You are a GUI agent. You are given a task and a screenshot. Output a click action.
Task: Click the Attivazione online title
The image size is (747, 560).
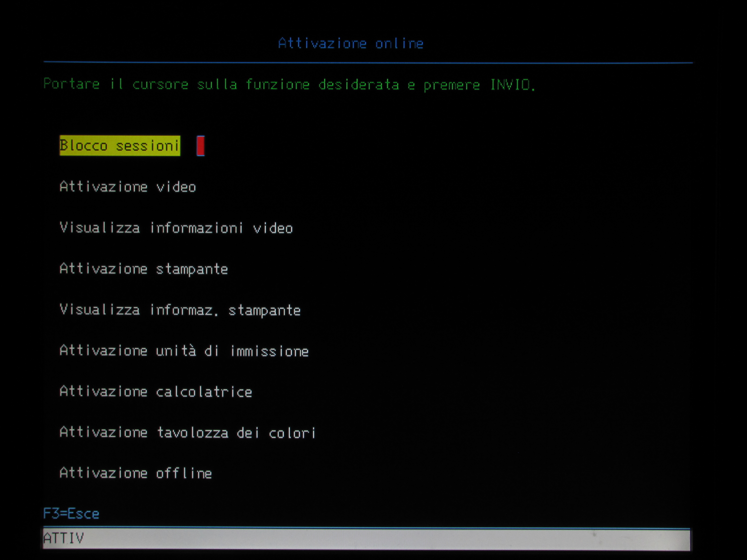click(x=350, y=43)
